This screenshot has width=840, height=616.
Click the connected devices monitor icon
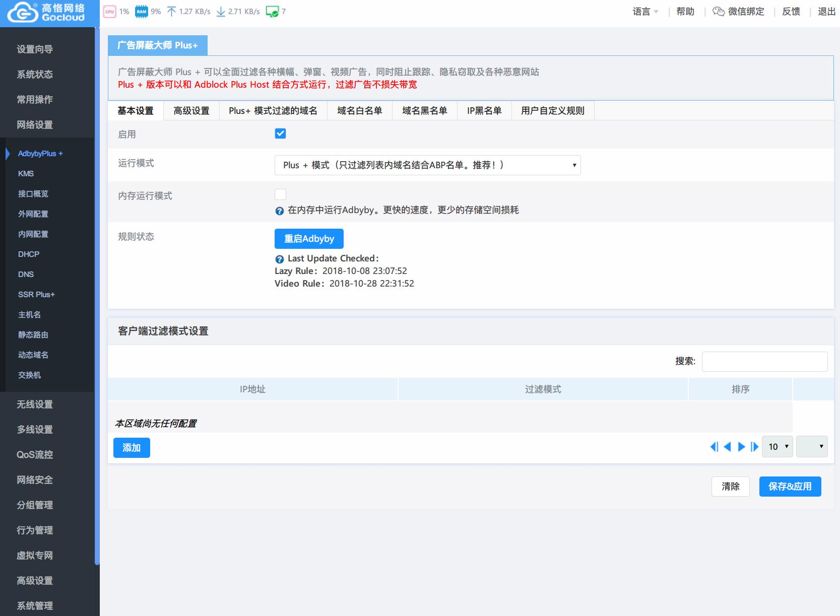point(272,12)
